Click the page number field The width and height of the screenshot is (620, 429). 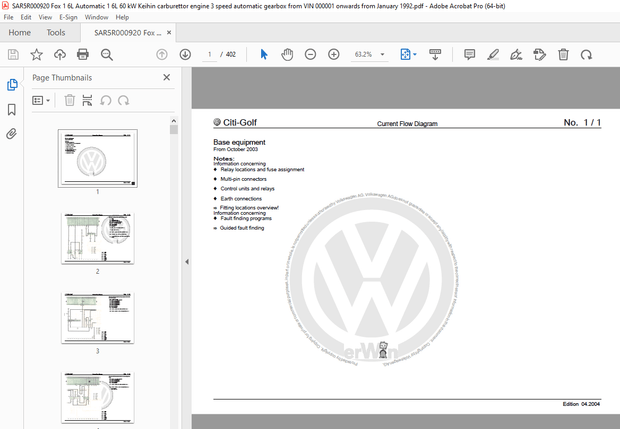pos(210,55)
